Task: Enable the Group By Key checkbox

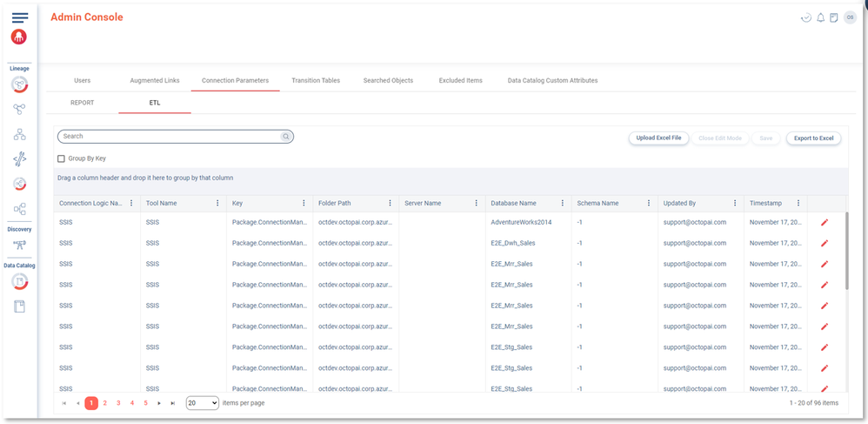Action: click(61, 158)
